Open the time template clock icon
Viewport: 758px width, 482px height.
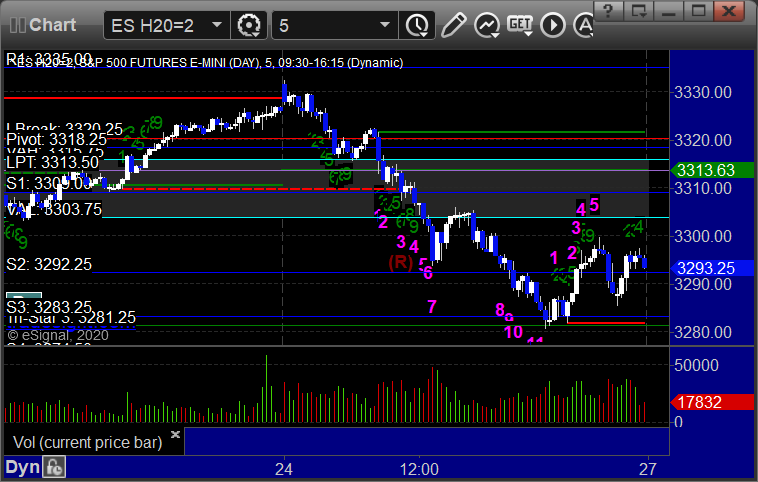click(417, 25)
